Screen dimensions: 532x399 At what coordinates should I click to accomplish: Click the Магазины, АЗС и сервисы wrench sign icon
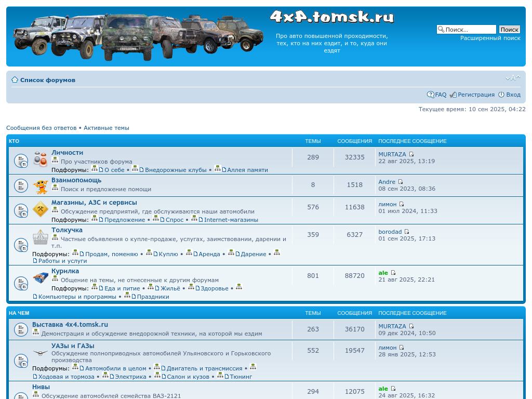pyautogui.click(x=41, y=210)
